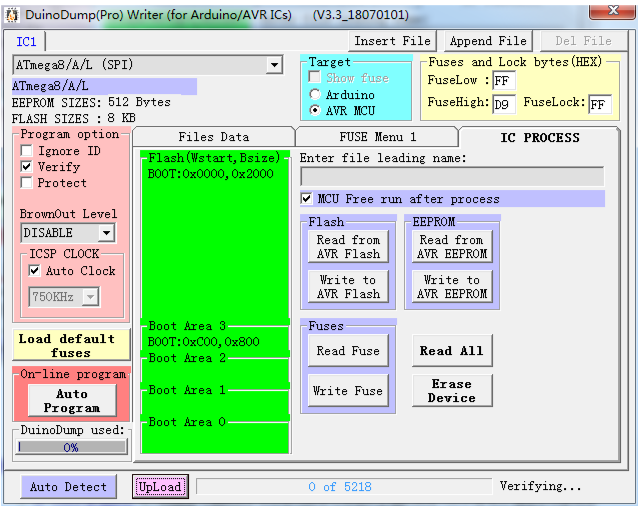Click the DuinoDump app icon in title bar
The width and height of the screenshot is (642, 506).
tap(12, 15)
